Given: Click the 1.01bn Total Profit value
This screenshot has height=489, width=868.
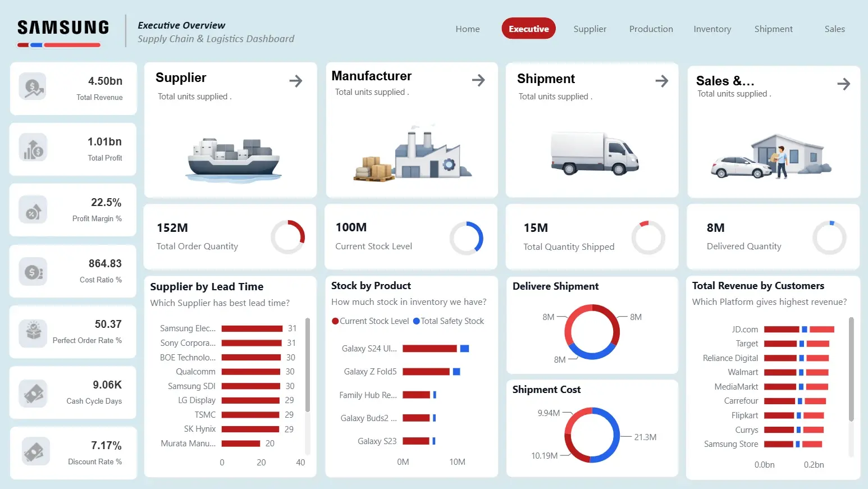Looking at the screenshot, I should [104, 142].
